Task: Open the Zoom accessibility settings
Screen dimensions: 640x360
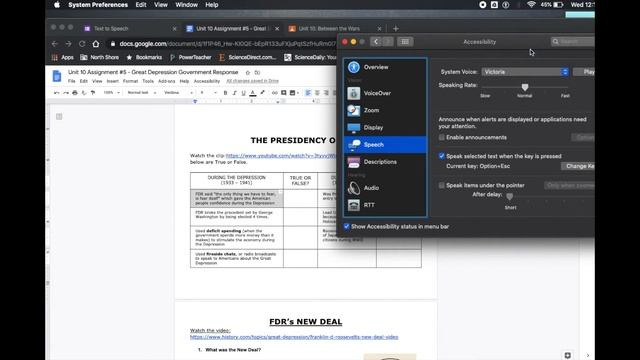Action: pyautogui.click(x=385, y=110)
